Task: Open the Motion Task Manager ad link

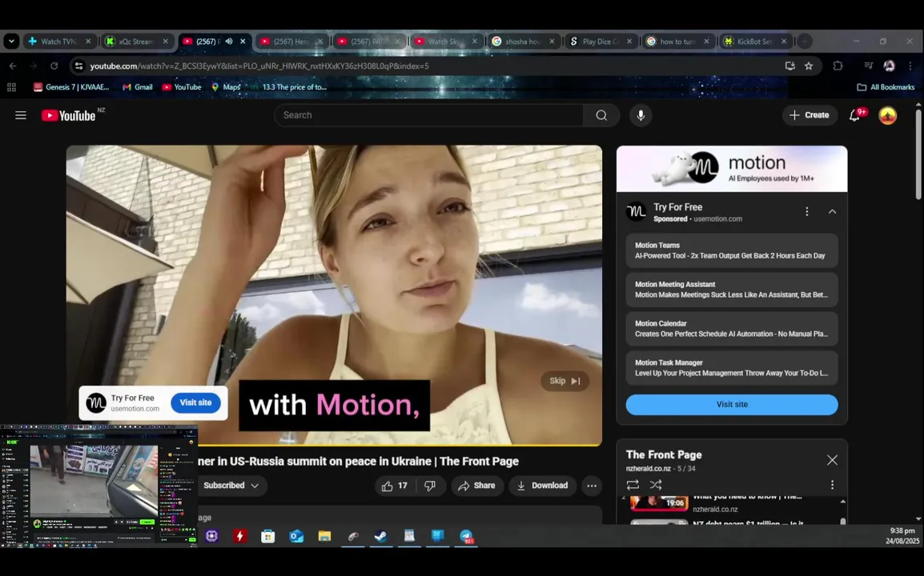Action: pos(732,367)
